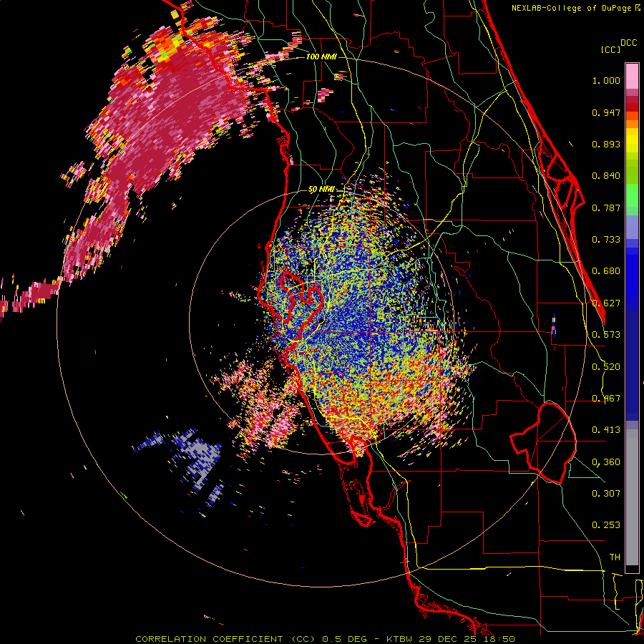Click the 0.413 scale value

[606, 430]
